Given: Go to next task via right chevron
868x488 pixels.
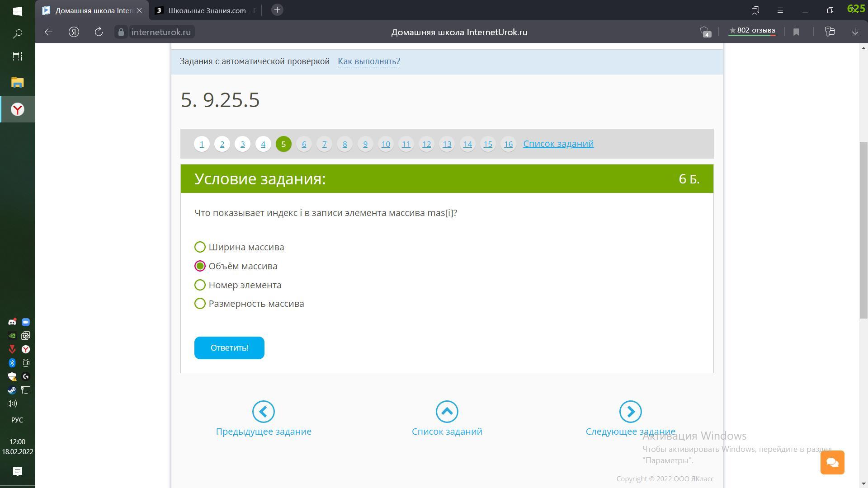Looking at the screenshot, I should pos(630,412).
